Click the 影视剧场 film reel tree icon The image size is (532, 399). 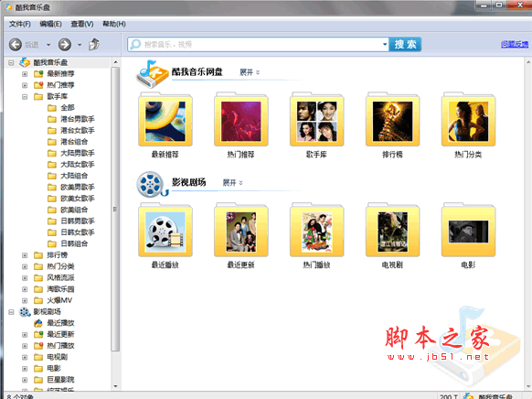[x=25, y=312]
